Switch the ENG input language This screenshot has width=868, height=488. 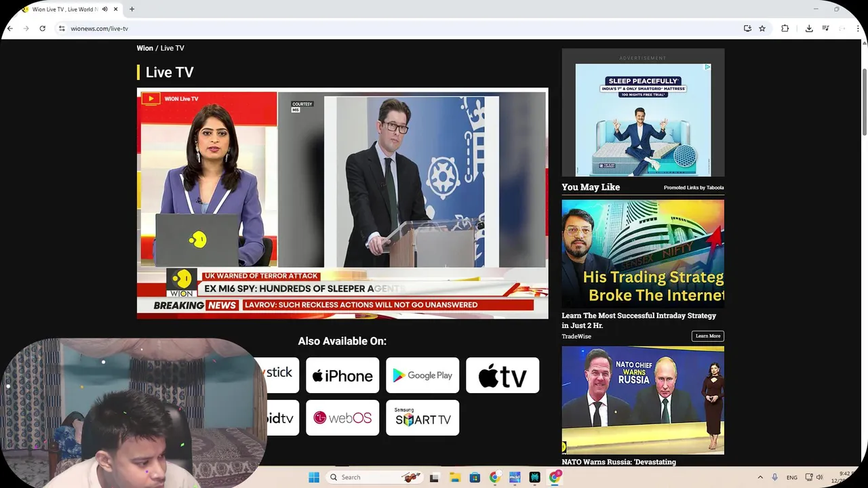coord(792,478)
